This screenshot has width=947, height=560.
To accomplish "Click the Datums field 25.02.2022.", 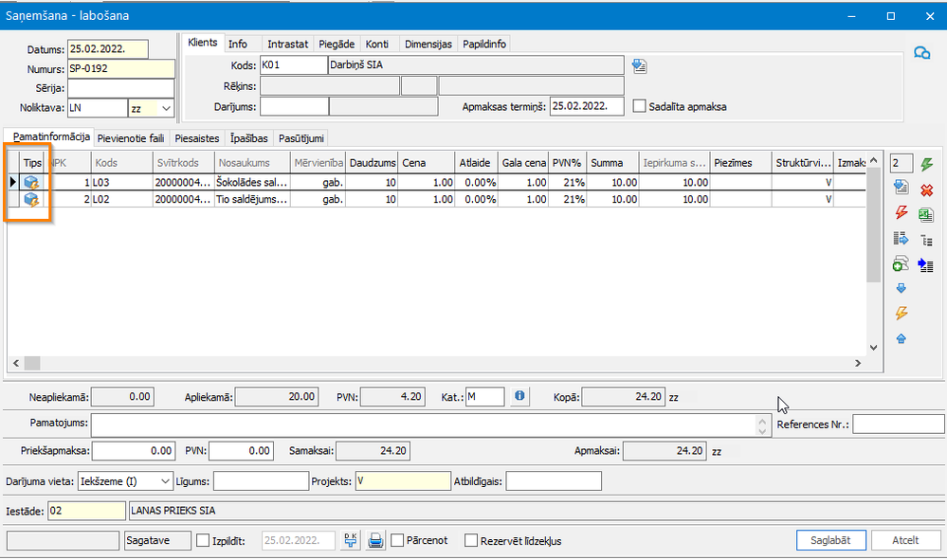I will click(x=107, y=49).
